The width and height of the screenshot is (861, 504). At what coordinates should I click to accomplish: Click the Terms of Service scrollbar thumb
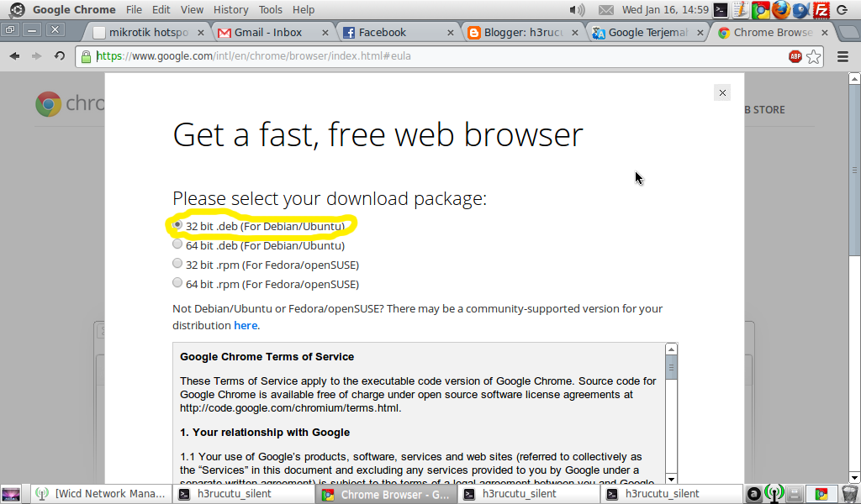click(x=671, y=367)
